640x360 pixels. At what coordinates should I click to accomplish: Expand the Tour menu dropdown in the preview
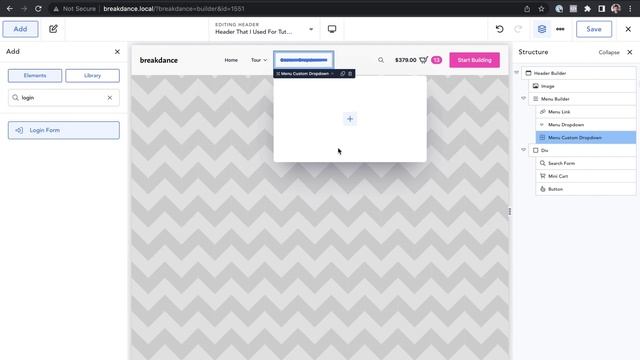[x=259, y=60]
